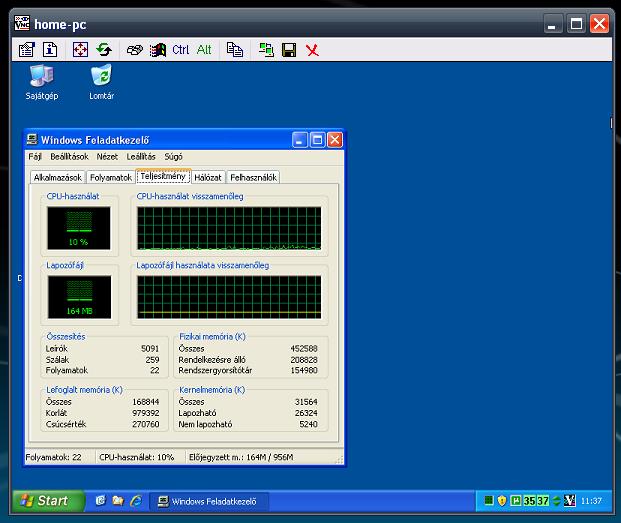Screen dimensions: 621x523
Task: Click status bar Előjegyzett m.: 164M / 956M
Action: pos(241,457)
